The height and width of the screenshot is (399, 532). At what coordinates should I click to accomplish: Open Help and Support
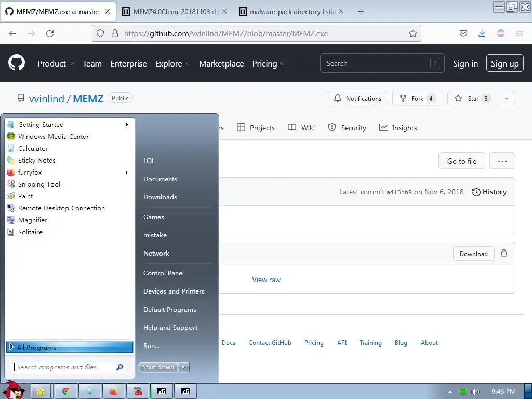(170, 328)
